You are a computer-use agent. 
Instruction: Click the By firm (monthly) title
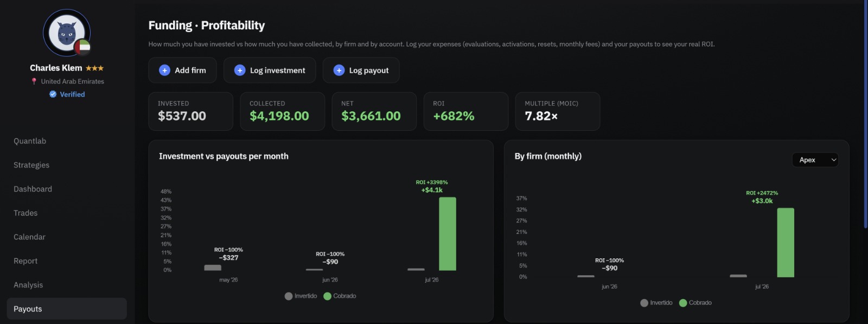(548, 156)
